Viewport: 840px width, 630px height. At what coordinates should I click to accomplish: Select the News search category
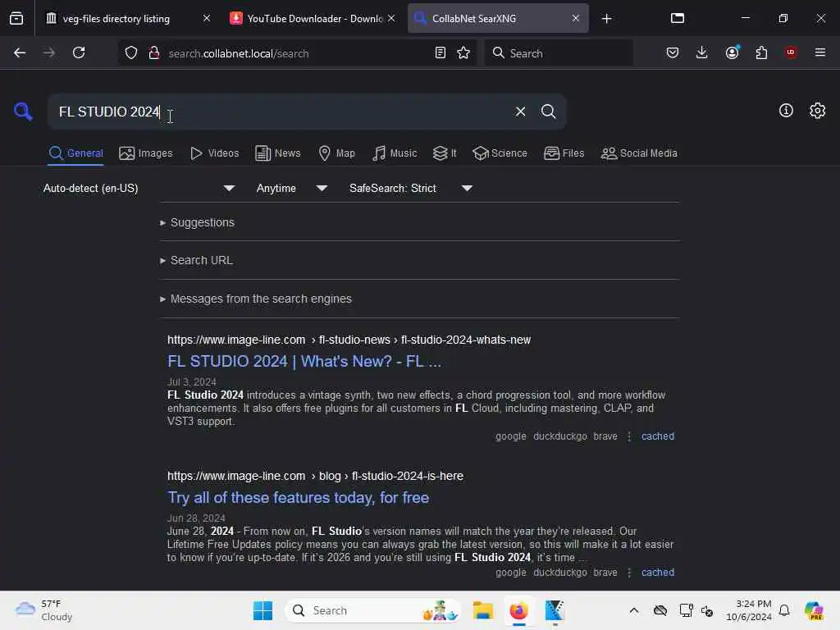tap(278, 153)
